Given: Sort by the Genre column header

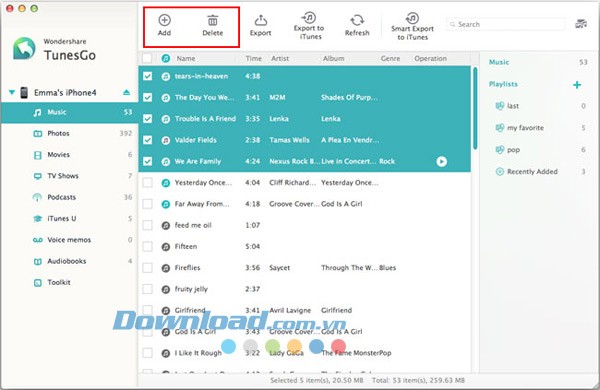Looking at the screenshot, I should [390, 59].
